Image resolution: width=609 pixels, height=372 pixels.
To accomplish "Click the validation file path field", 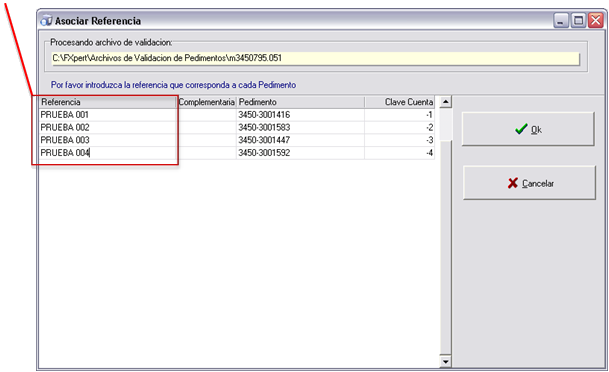I will [x=315, y=58].
